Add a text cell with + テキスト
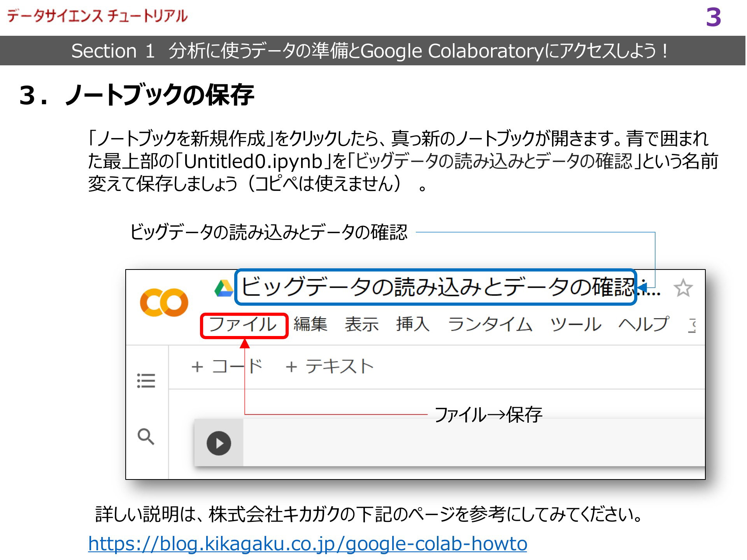 (x=329, y=366)
